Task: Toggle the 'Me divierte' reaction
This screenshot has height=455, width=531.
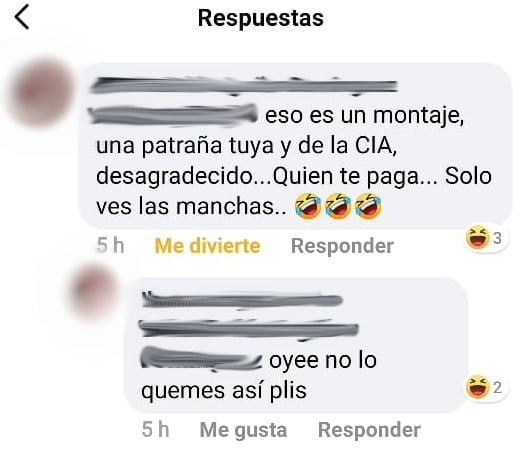Action: point(207,246)
